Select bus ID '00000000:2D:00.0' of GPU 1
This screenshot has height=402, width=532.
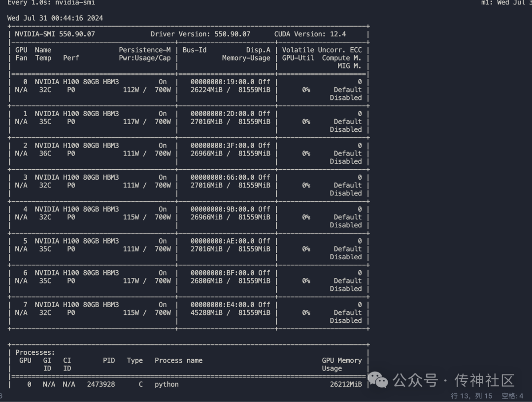pyautogui.click(x=222, y=114)
